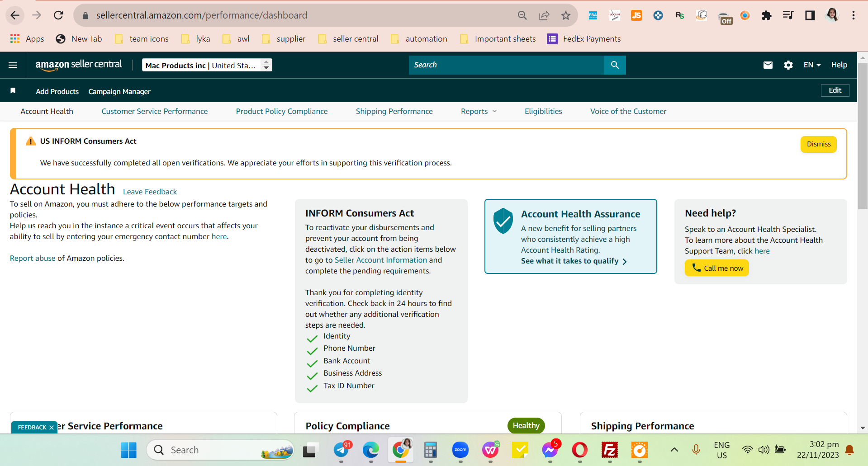Select the Shipping Performance tab
The height and width of the screenshot is (466, 868).
(x=394, y=111)
